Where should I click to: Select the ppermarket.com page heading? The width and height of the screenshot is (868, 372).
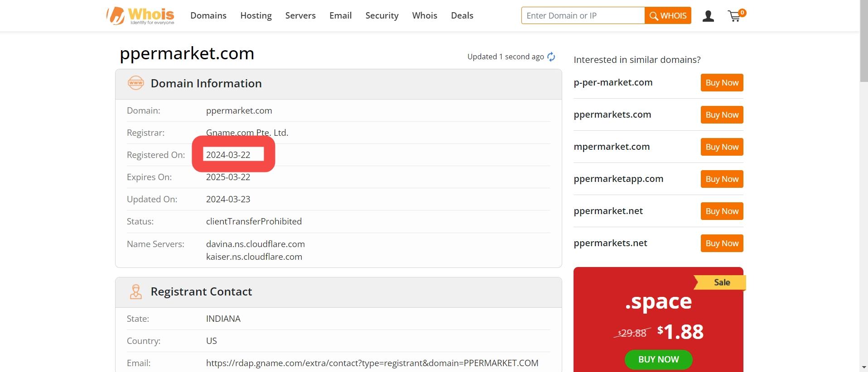click(x=187, y=54)
